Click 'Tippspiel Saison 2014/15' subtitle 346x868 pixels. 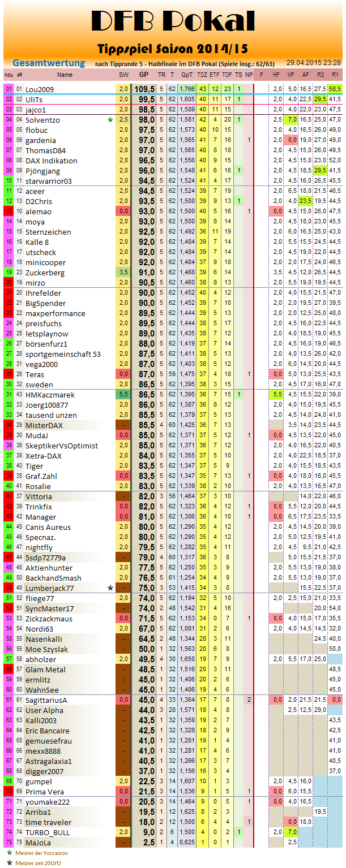pos(173,49)
